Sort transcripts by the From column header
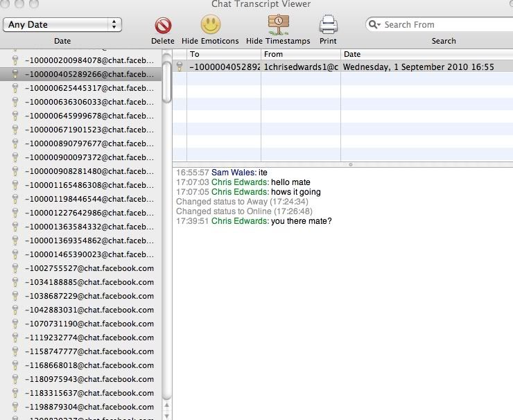This screenshot has height=420, width=513. click(300, 54)
